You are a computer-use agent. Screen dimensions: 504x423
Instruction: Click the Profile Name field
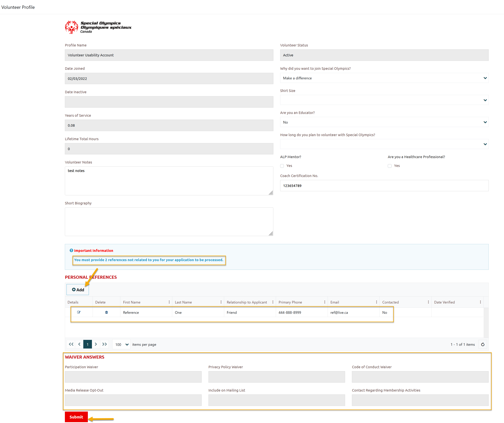pyautogui.click(x=169, y=55)
